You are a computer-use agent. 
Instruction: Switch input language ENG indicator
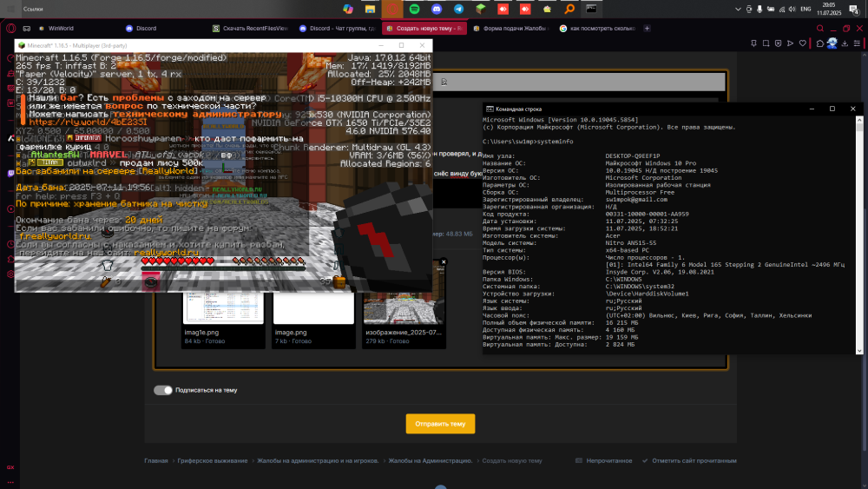point(806,9)
